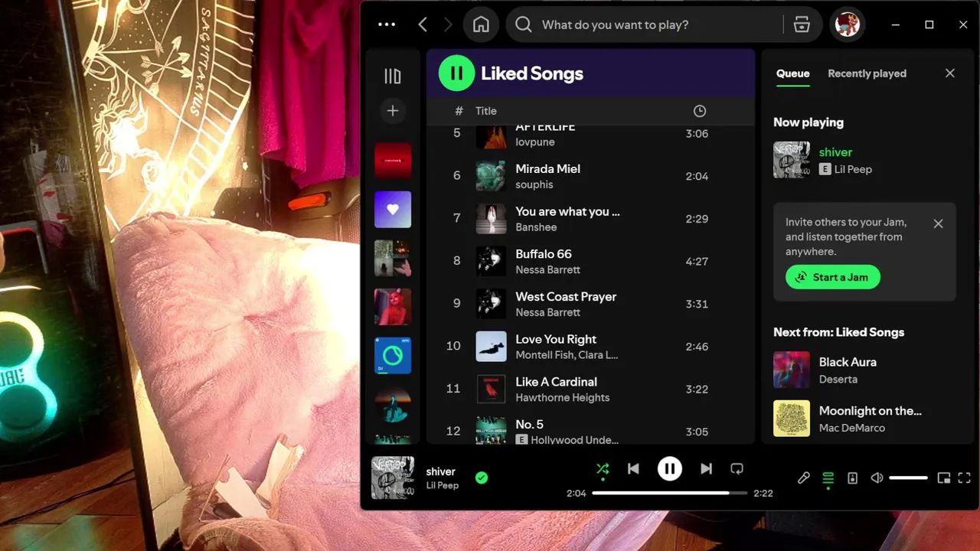Enter full screen mode
The width and height of the screenshot is (980, 551).
coord(965,478)
